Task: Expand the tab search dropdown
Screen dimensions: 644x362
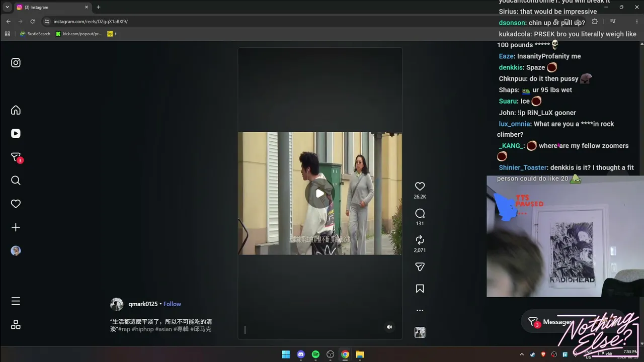Action: pos(7,7)
